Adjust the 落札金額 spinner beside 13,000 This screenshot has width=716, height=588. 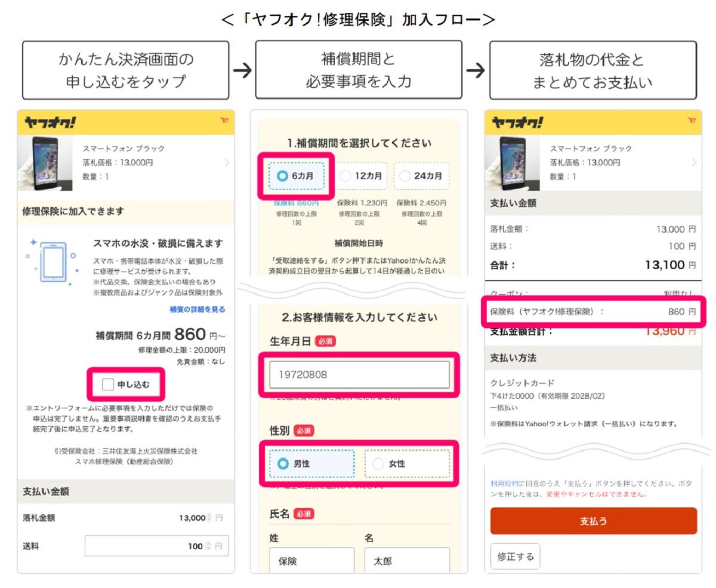pyautogui.click(x=209, y=518)
